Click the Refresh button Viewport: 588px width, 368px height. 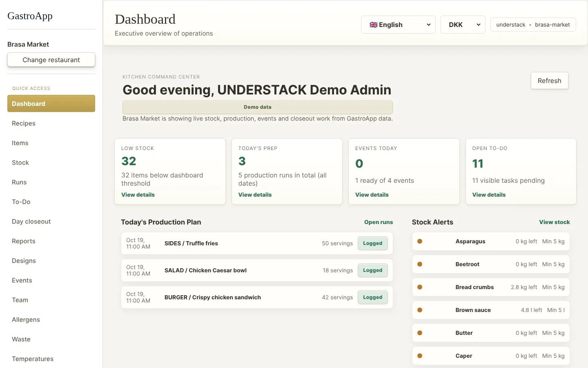[549, 81]
